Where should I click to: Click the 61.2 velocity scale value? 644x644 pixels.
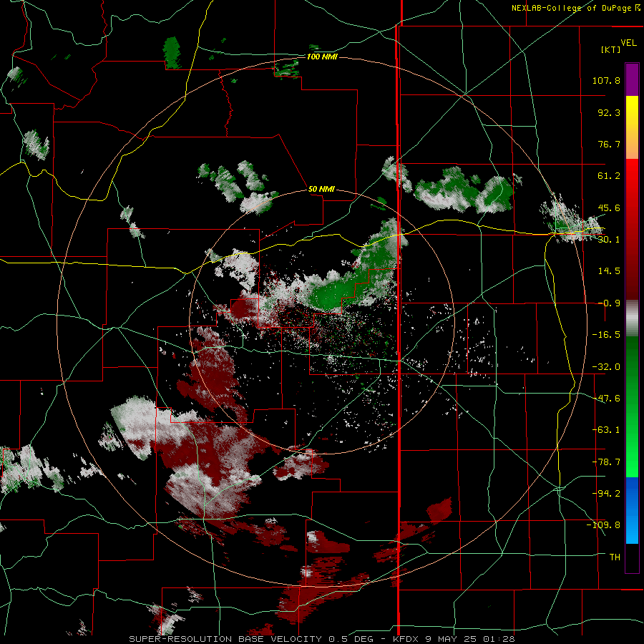[x=609, y=176]
